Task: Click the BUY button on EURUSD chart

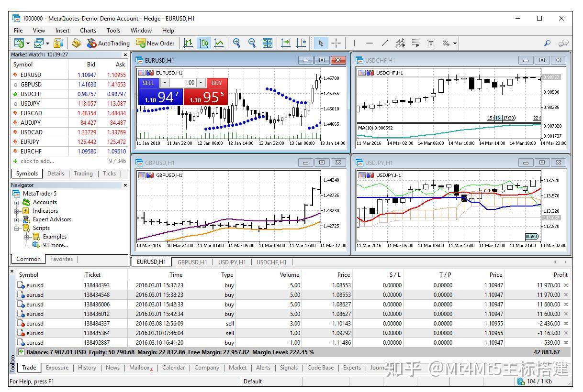Action: pyautogui.click(x=217, y=83)
